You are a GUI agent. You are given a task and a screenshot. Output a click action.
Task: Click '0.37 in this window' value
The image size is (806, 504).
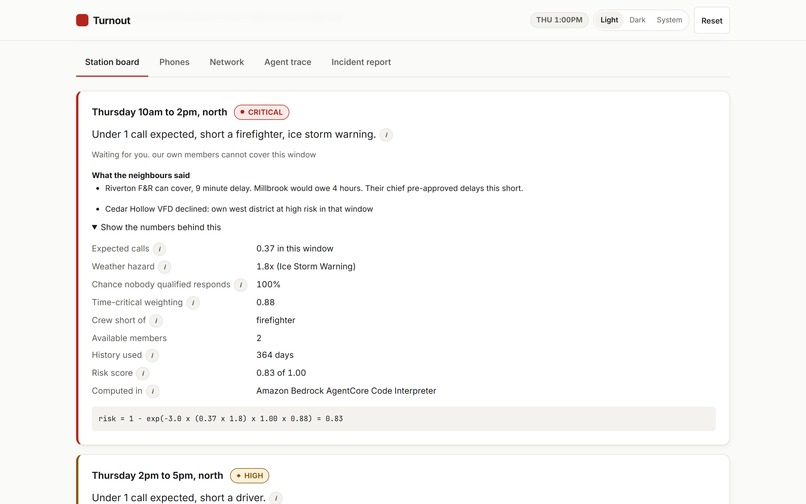tap(295, 248)
